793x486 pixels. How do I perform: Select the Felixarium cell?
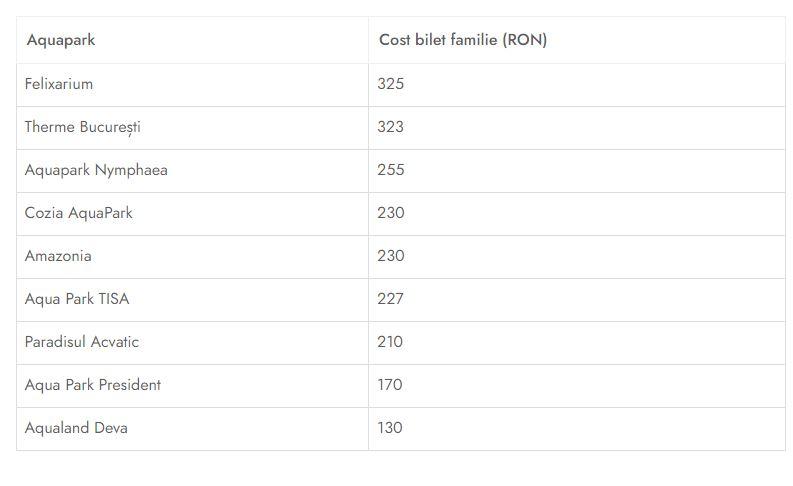[59, 84]
